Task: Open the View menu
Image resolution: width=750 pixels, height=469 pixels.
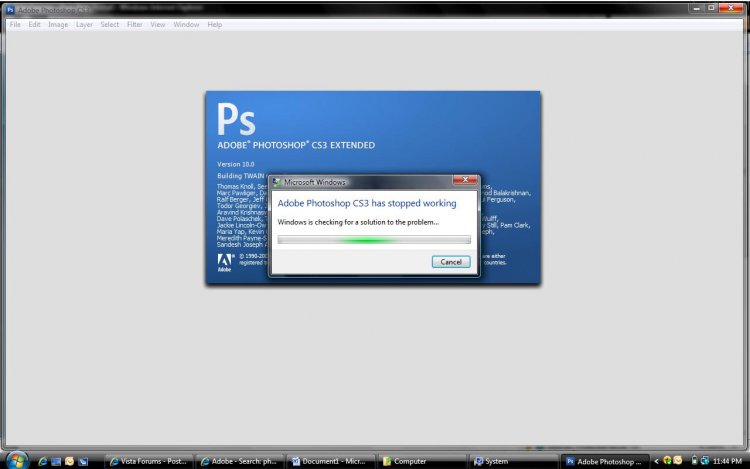Action: (x=157, y=24)
